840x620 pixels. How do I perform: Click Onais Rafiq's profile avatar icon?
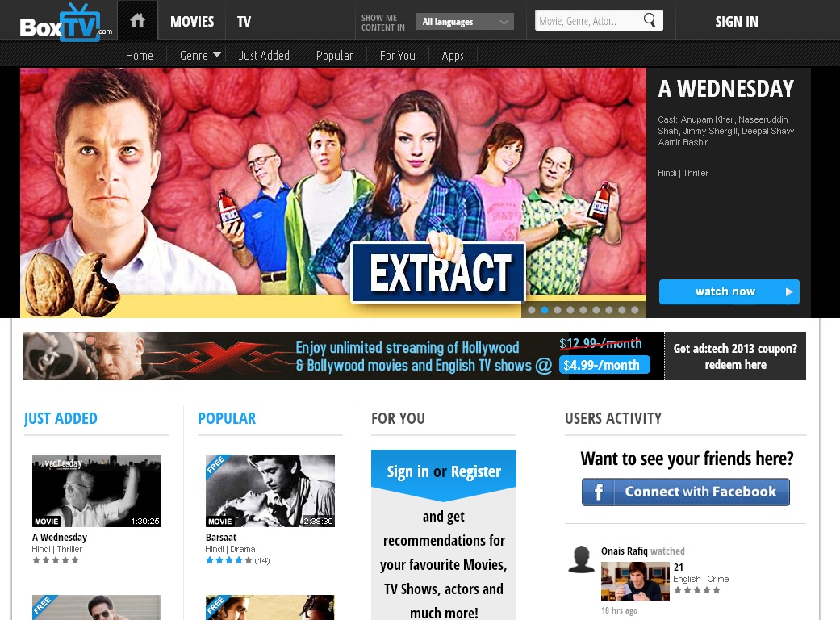tap(581, 559)
